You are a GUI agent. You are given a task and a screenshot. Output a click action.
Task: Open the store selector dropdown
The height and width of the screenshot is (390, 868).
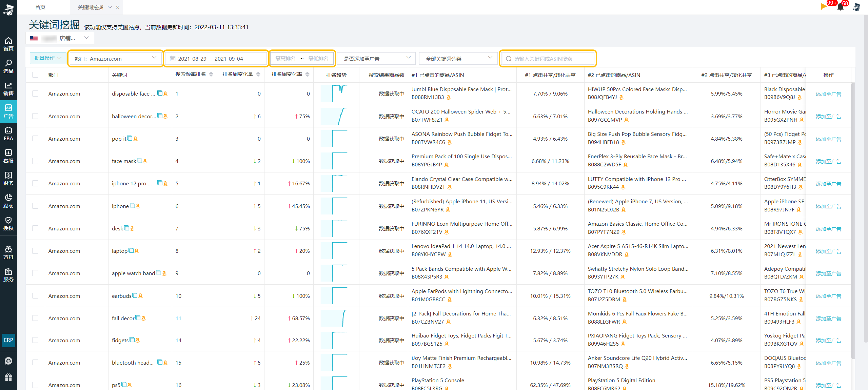click(x=60, y=38)
